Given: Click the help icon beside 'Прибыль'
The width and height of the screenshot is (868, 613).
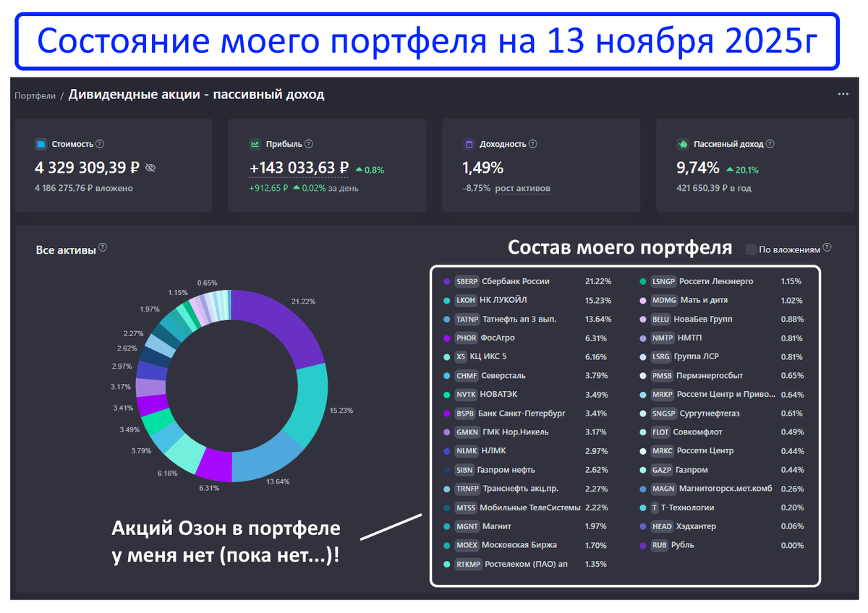Looking at the screenshot, I should pyautogui.click(x=309, y=144).
